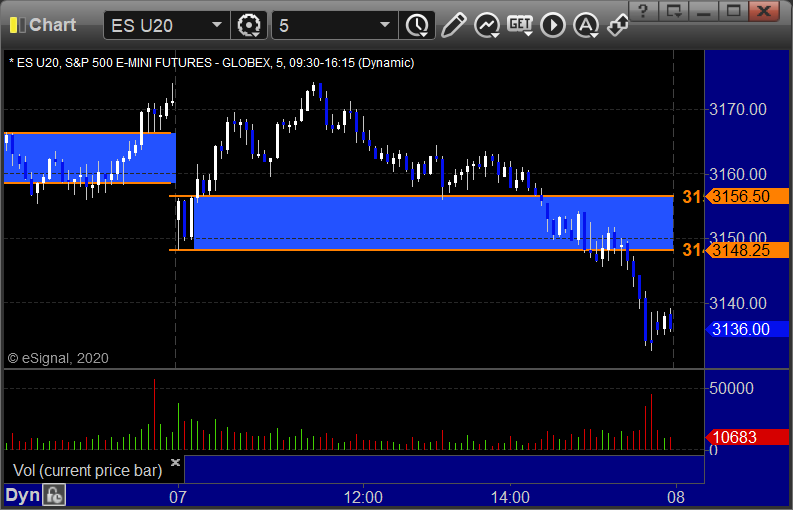Image resolution: width=793 pixels, height=510 pixels.
Task: Open the help question mark button
Action: click(643, 10)
